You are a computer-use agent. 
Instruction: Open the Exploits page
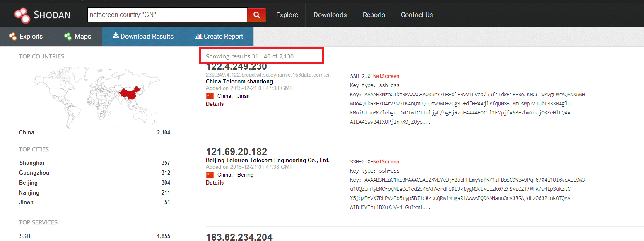click(x=27, y=37)
